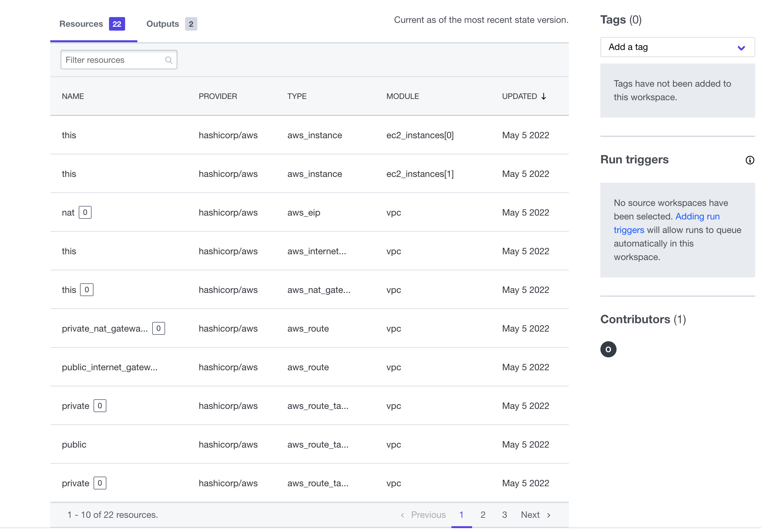The image size is (761, 532).
Task: Expand the "0" count beside the aws_nat_gateway row
Action: pyautogui.click(x=87, y=289)
